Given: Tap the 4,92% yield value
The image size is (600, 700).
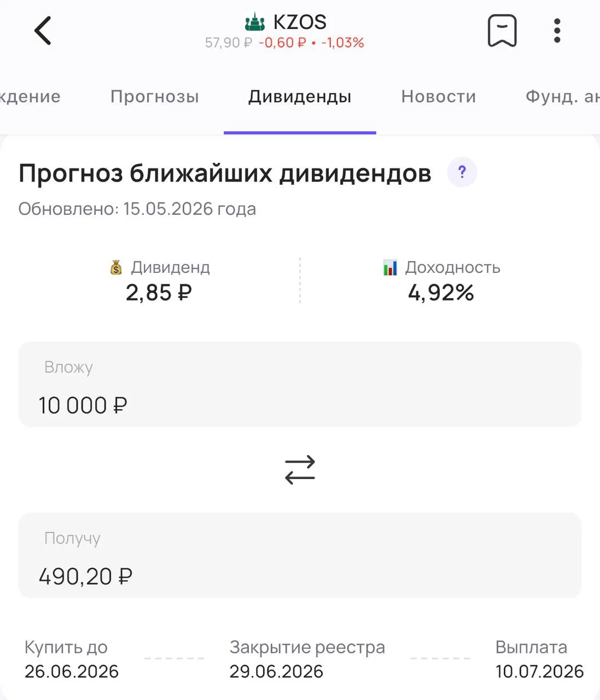Looking at the screenshot, I should click(441, 293).
